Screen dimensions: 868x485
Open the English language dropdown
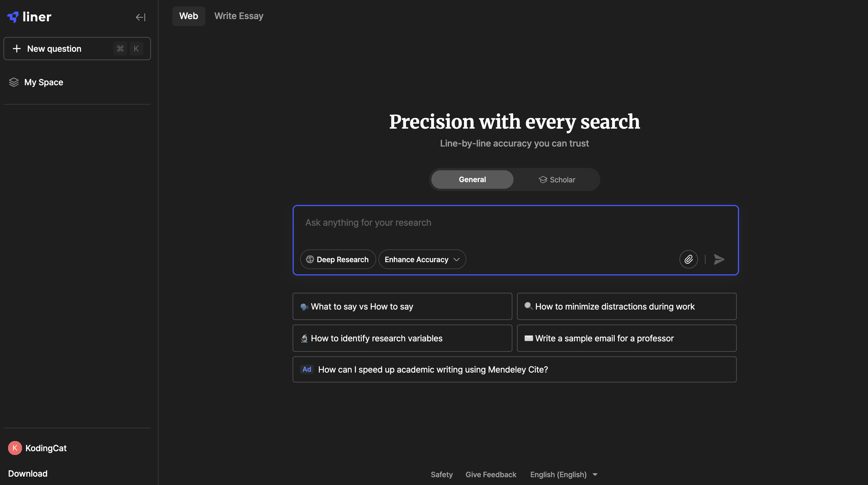pyautogui.click(x=564, y=474)
